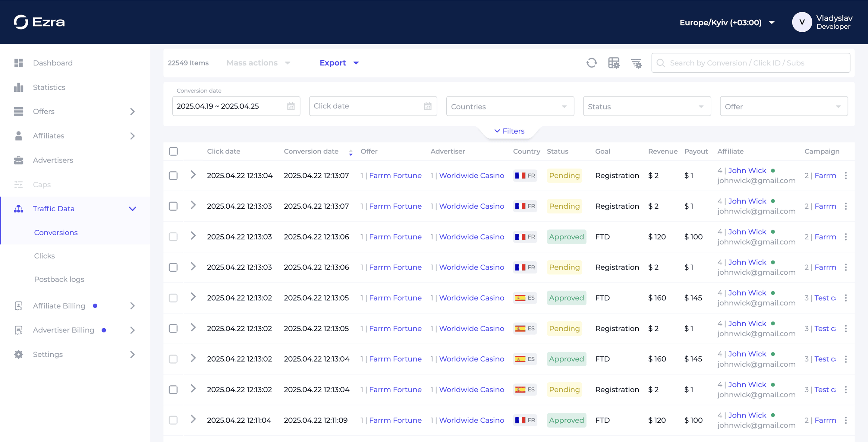The image size is (868, 442).
Task: Open Test campaign link in first $160 row
Action: (x=825, y=298)
